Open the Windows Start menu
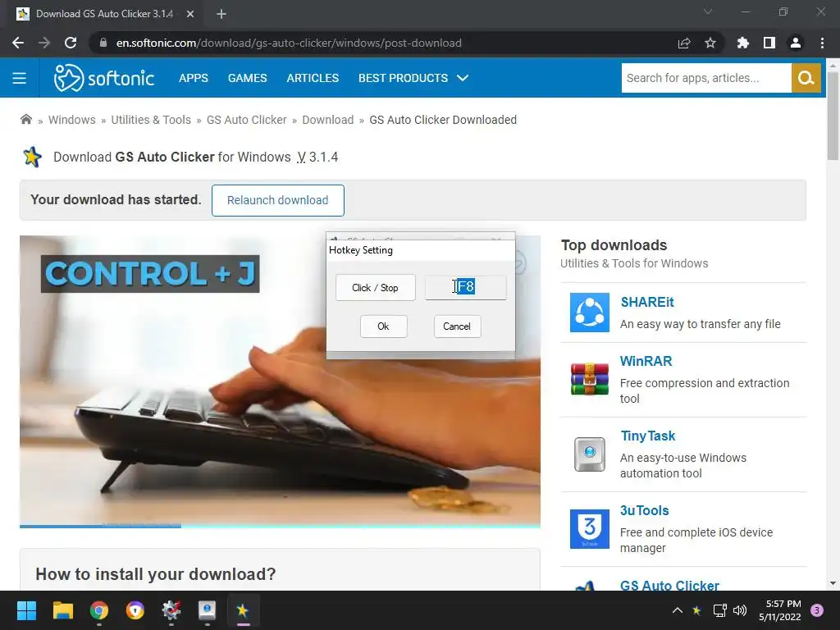This screenshot has width=840, height=630. click(x=26, y=610)
